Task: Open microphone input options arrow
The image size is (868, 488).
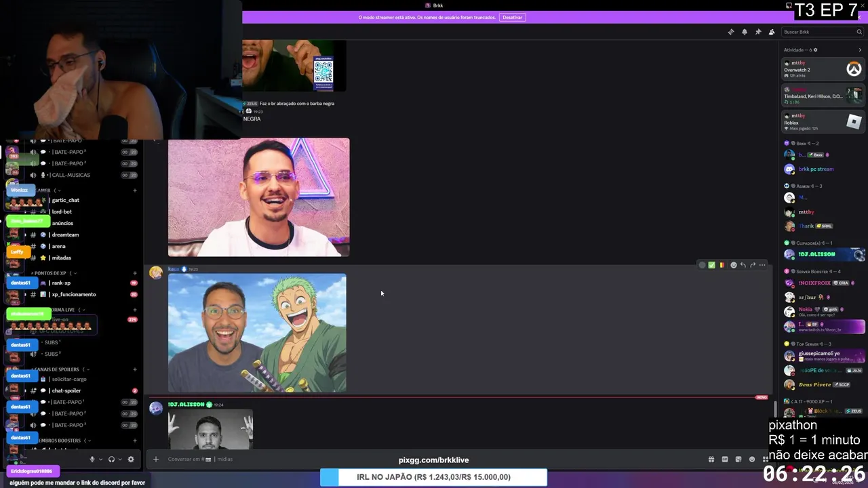Action: (100, 459)
